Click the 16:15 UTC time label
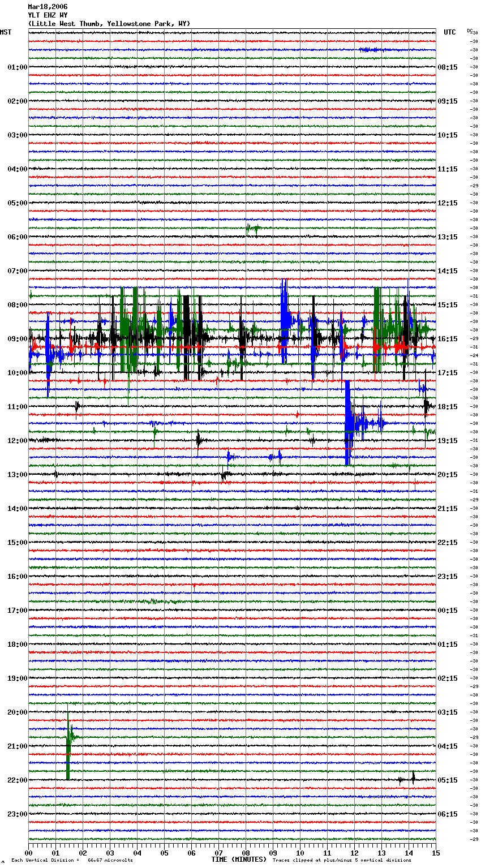Viewport: 481px width, 868px height. (448, 339)
